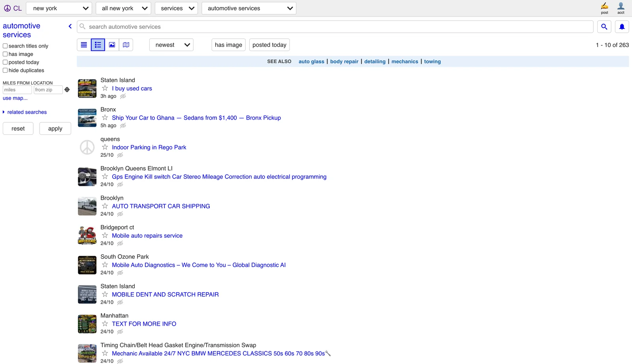The width and height of the screenshot is (632, 364).
Task: Click the 'posted today' filter button
Action: [269, 45]
